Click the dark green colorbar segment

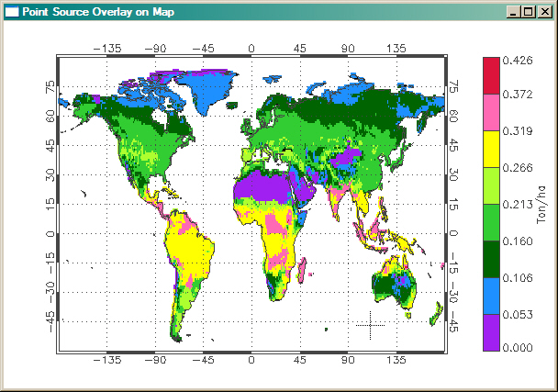click(492, 259)
